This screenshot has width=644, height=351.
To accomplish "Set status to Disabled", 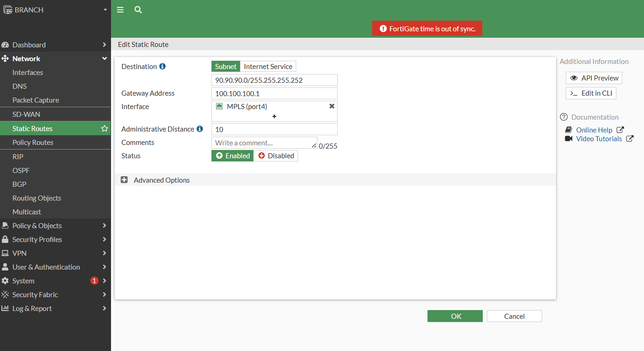I will tap(276, 155).
